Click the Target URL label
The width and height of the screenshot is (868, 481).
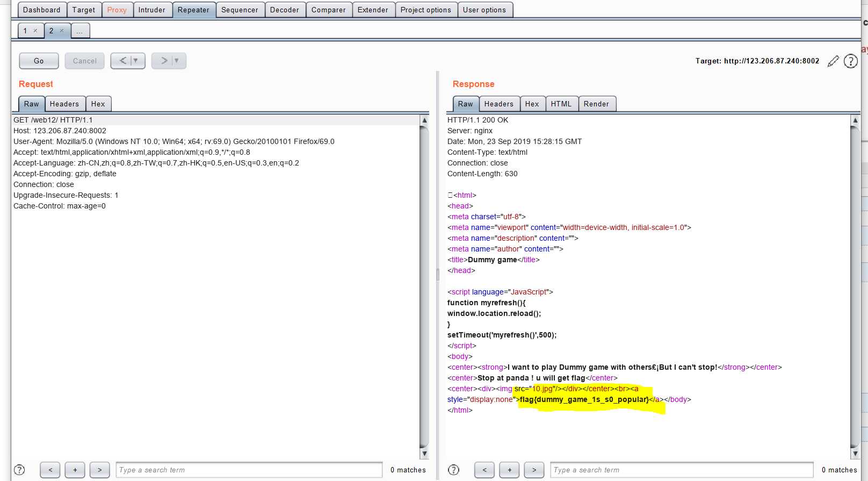pyautogui.click(x=757, y=61)
